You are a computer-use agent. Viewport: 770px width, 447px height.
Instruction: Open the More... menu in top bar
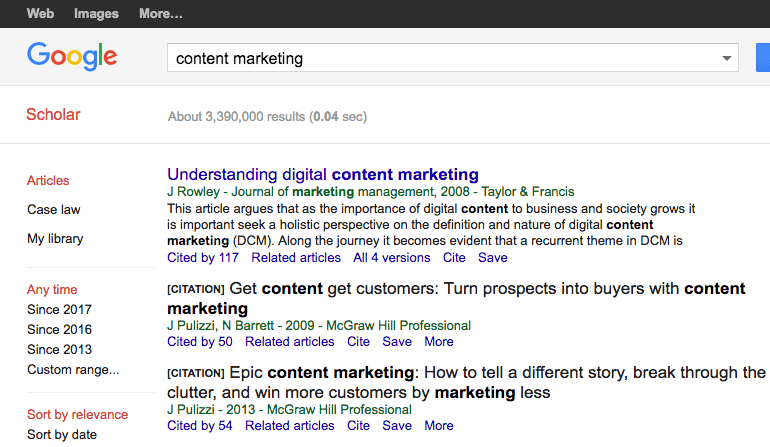[161, 13]
